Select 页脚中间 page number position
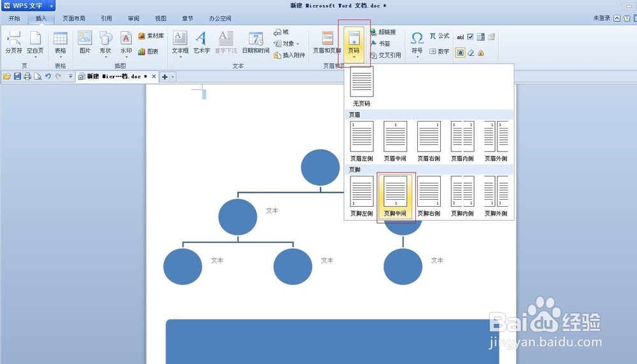This screenshot has width=637, height=364. (x=396, y=197)
